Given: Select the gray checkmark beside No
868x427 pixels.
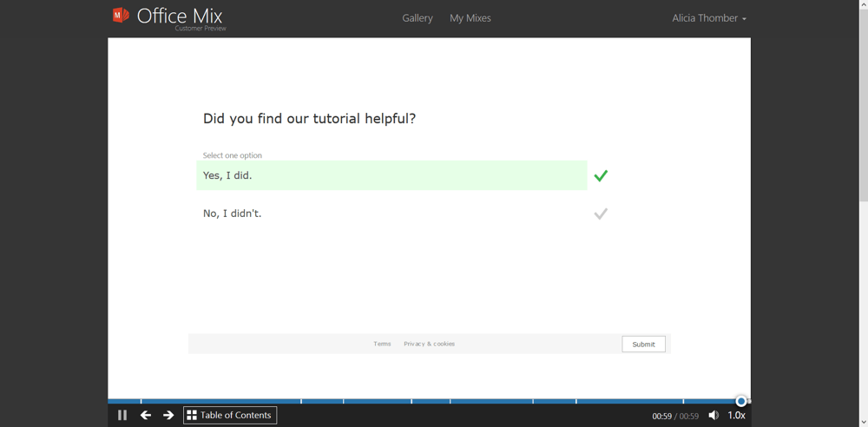Looking at the screenshot, I should click(601, 213).
